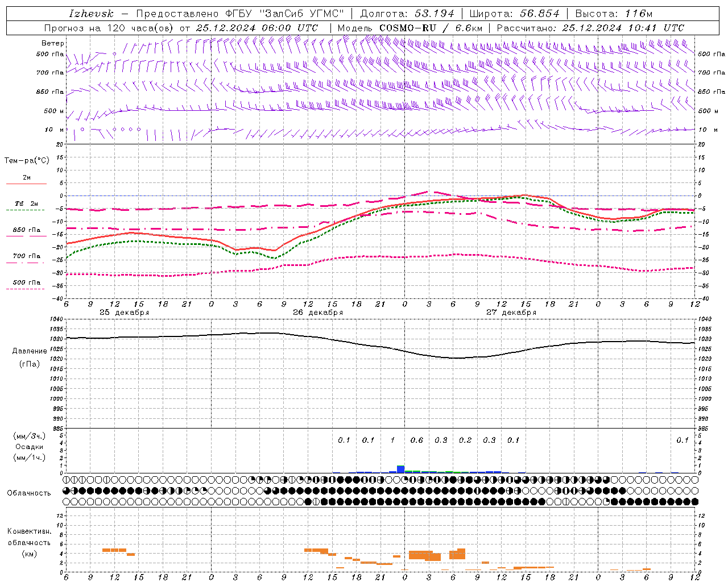The image size is (728, 582).
Task: Click the precipitation value '1' label
Action: pos(392,440)
